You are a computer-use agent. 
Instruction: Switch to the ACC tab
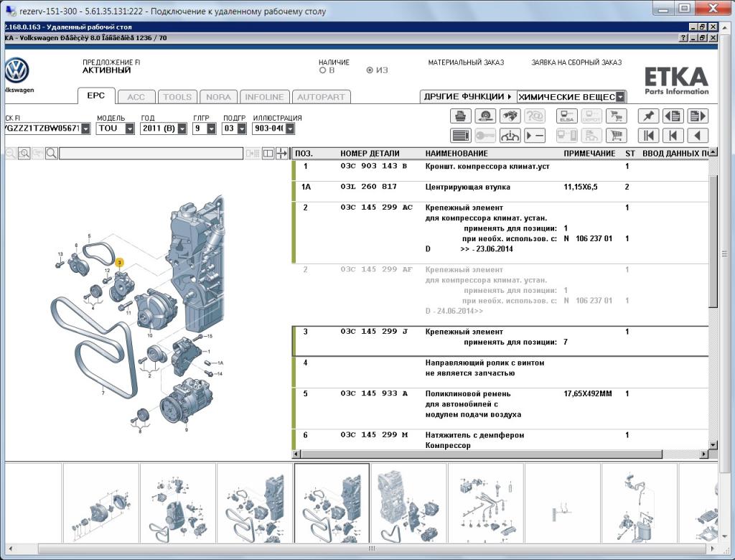point(136,97)
